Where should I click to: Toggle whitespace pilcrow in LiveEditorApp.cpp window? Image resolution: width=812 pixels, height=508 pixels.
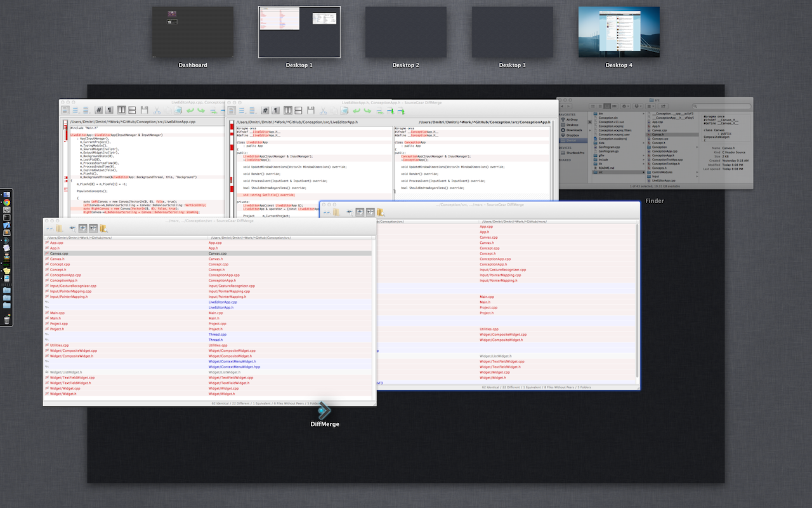109,110
